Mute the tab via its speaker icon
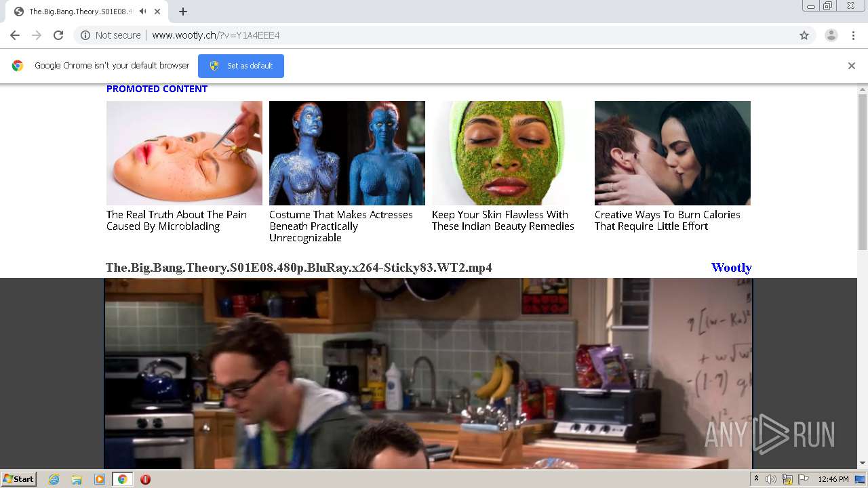This screenshot has width=868, height=488. tap(142, 12)
